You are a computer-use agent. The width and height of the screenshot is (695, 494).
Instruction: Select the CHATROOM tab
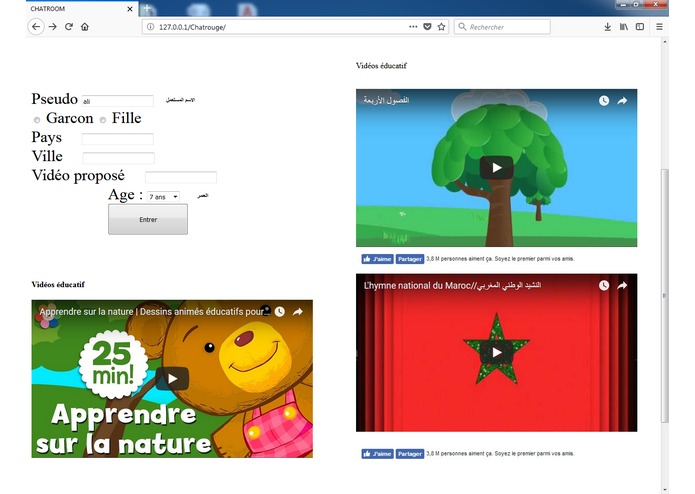[x=82, y=9]
